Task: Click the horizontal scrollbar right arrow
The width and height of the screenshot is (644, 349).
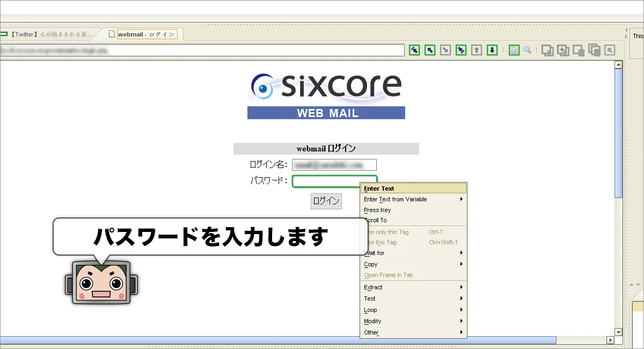Action: click(610, 340)
